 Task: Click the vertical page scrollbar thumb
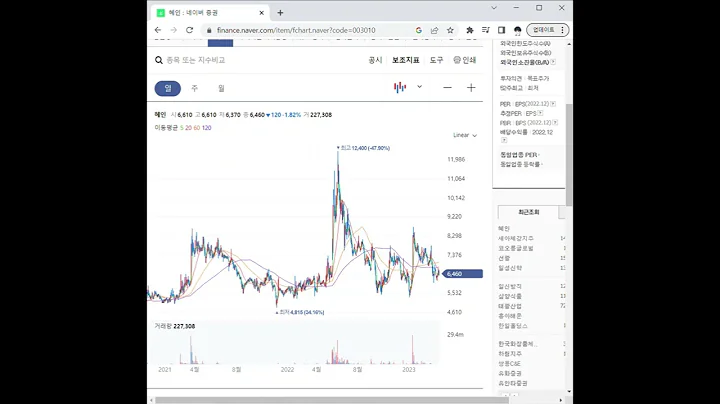point(569,155)
